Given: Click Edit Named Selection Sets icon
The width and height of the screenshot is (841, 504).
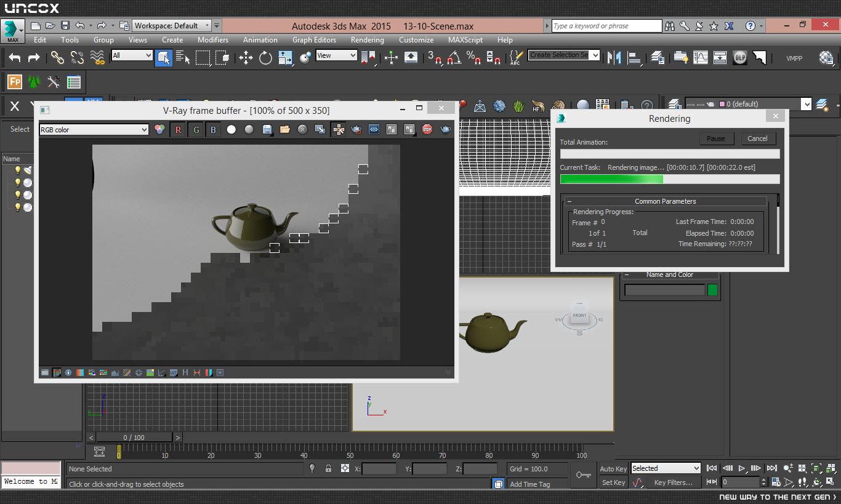Looking at the screenshot, I should [x=516, y=57].
